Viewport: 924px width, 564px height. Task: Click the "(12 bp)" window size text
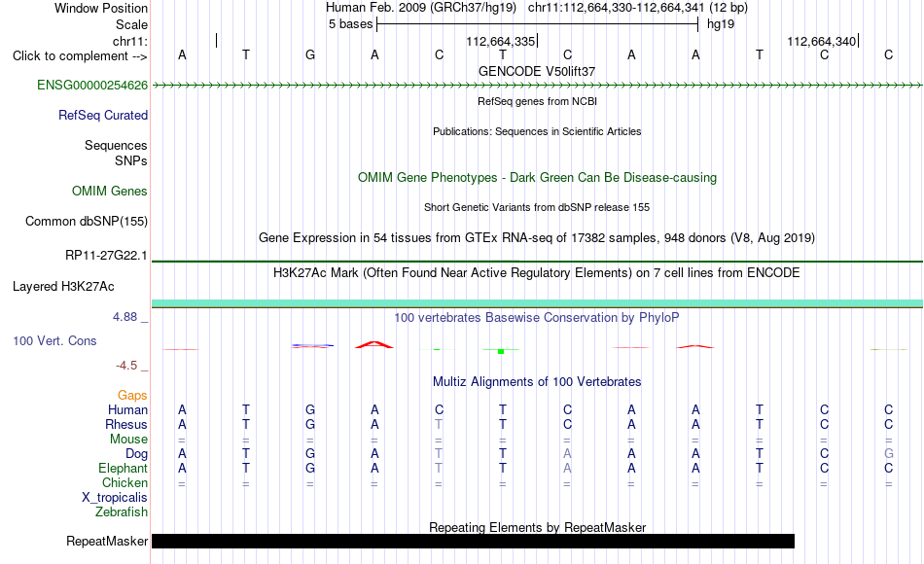click(729, 8)
